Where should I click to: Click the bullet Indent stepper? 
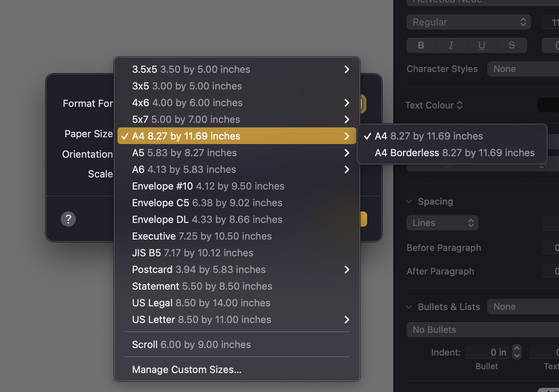(517, 352)
